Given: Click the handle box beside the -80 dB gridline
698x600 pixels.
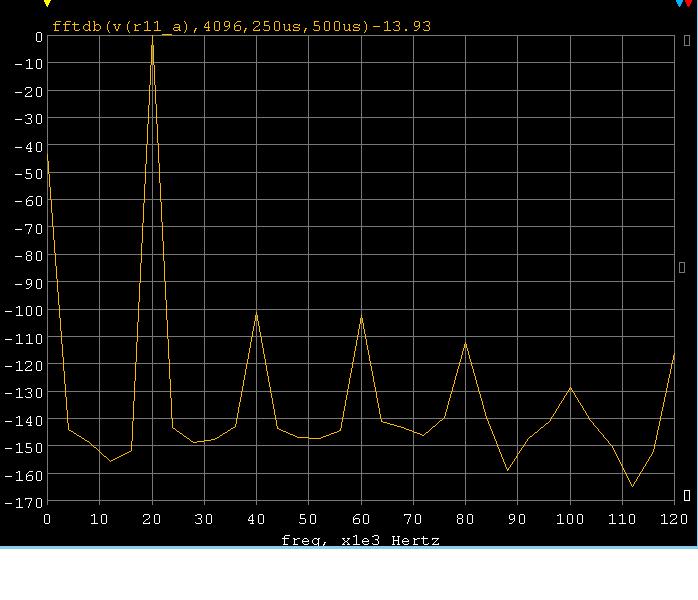Looking at the screenshot, I should click(x=682, y=267).
